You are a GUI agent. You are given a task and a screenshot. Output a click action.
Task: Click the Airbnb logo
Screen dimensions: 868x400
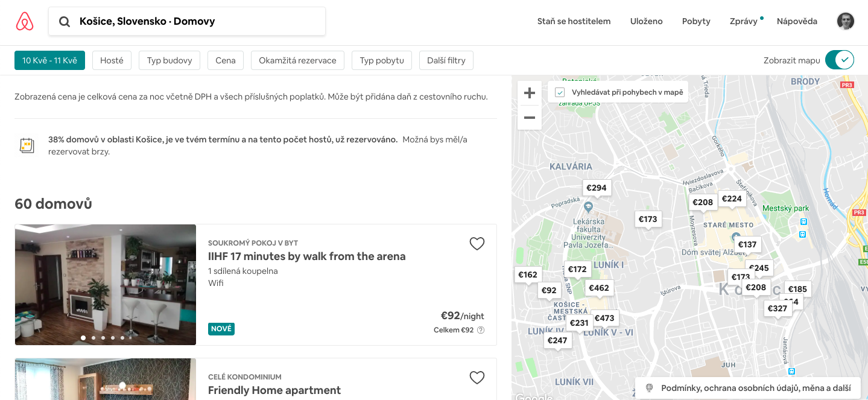point(25,22)
